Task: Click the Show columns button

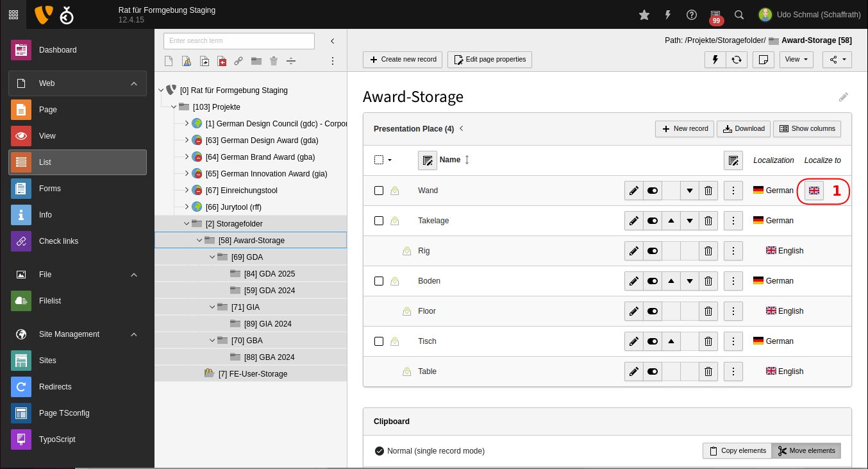Action: coord(806,128)
